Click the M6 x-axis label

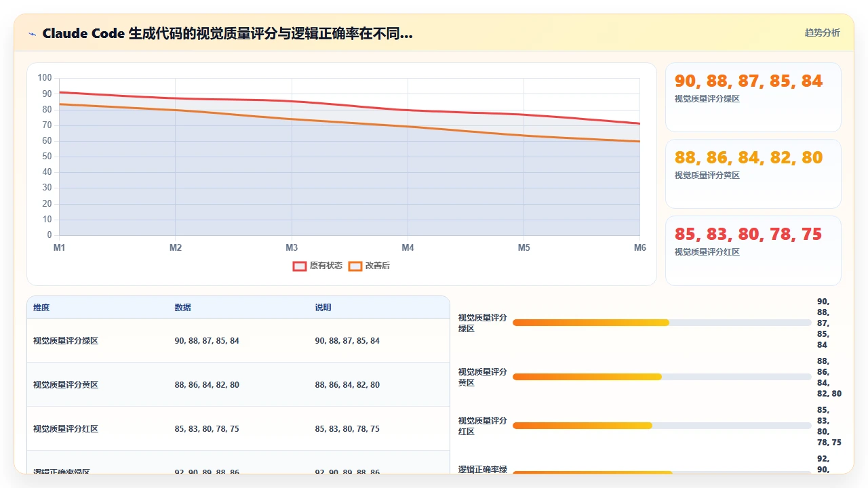point(640,248)
